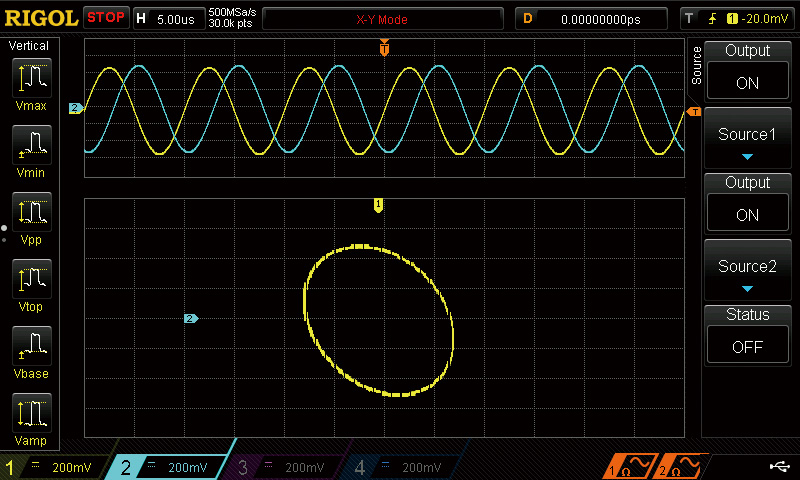This screenshot has height=480, width=800.
Task: Click the Source 2 generator waveform icon
Action: pyautogui.click(x=680, y=466)
